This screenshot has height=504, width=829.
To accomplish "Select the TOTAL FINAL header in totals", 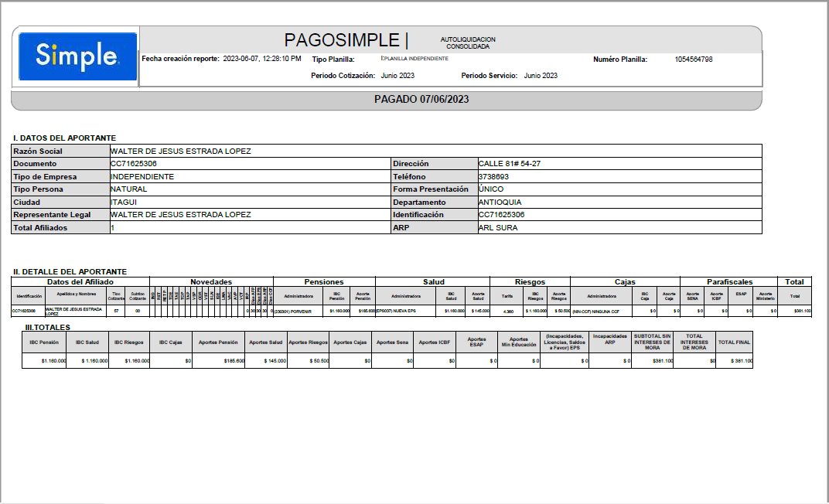I will pyautogui.click(x=734, y=342).
